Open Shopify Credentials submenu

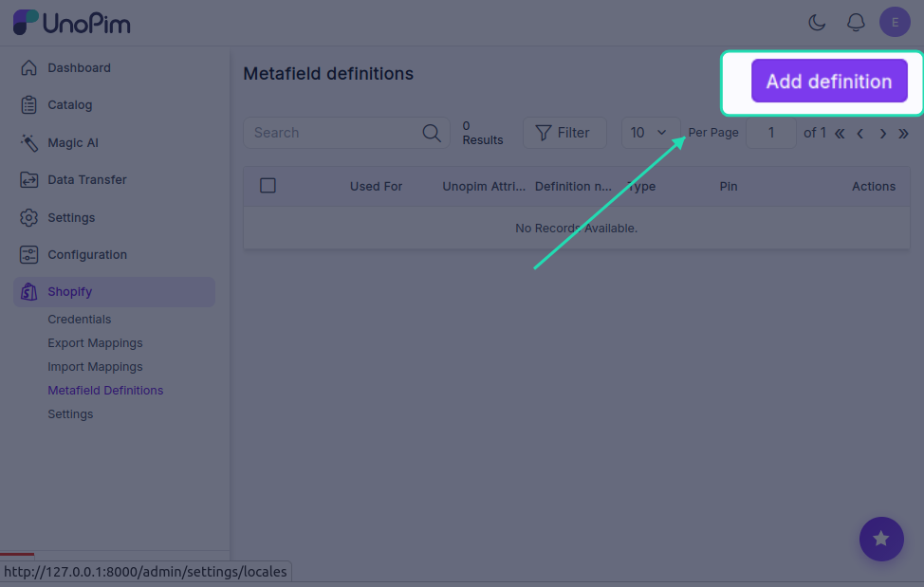(x=80, y=320)
